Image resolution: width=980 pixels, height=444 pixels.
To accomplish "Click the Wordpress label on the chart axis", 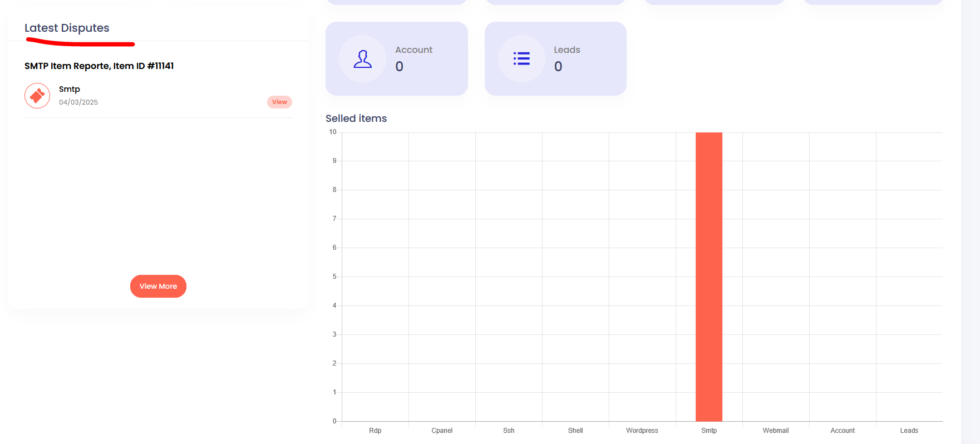I will pyautogui.click(x=642, y=431).
